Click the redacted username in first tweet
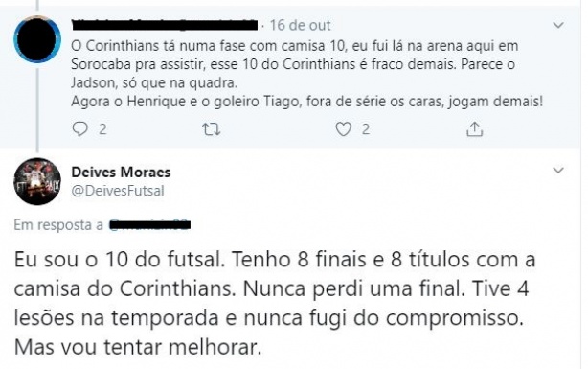This screenshot has height=369, width=588. (x=165, y=25)
